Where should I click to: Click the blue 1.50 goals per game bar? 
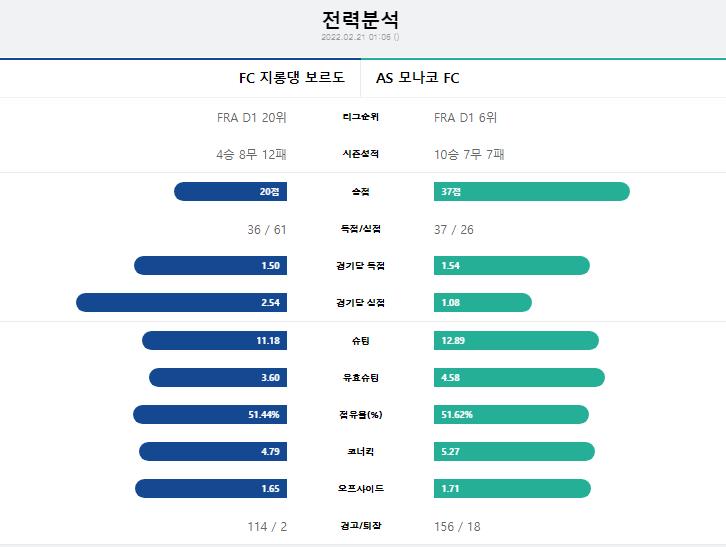[x=211, y=265]
